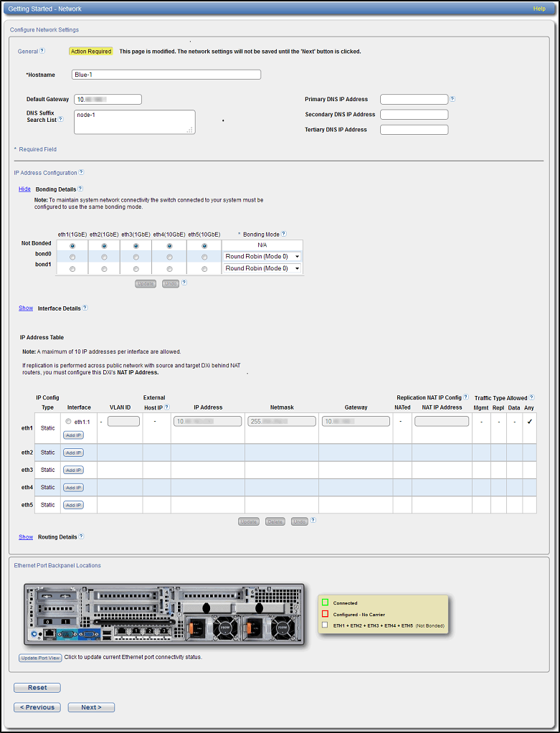This screenshot has height=733, width=560.
Task: Click Add IP button for eth3
Action: pyautogui.click(x=73, y=470)
